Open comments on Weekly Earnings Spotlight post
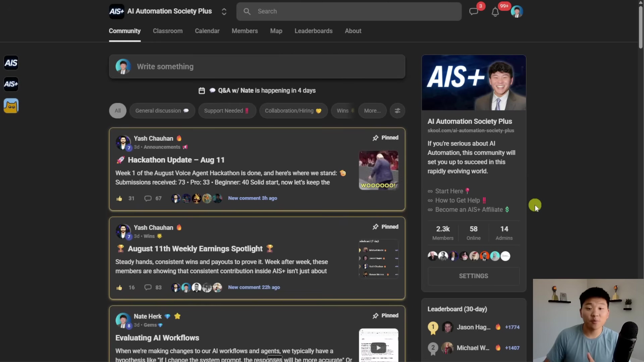 (148, 288)
